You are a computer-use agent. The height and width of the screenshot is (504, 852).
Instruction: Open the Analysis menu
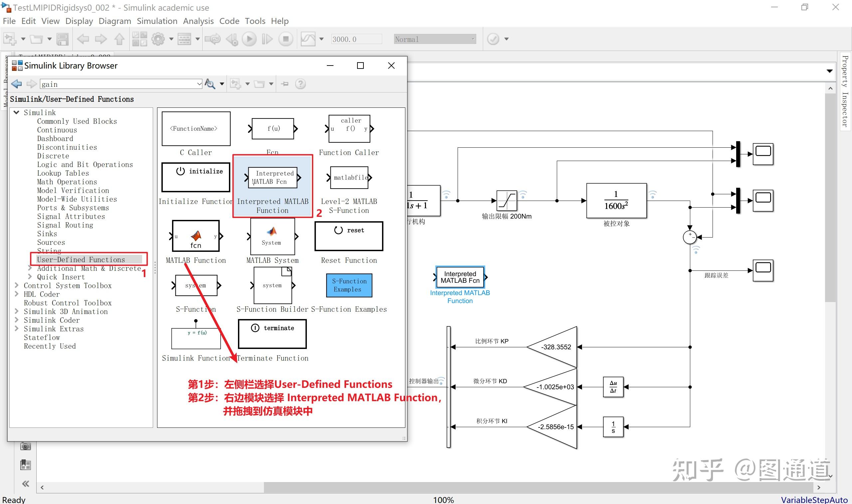(x=198, y=21)
